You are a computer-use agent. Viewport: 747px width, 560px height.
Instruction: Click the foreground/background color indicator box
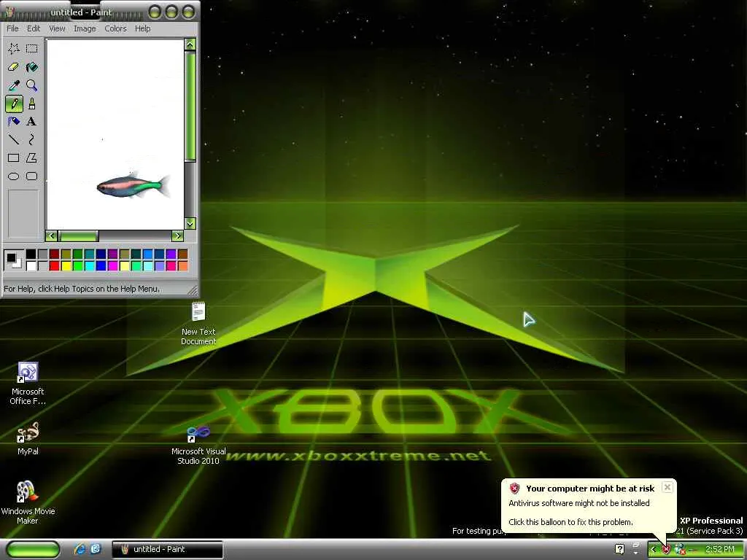point(13,260)
